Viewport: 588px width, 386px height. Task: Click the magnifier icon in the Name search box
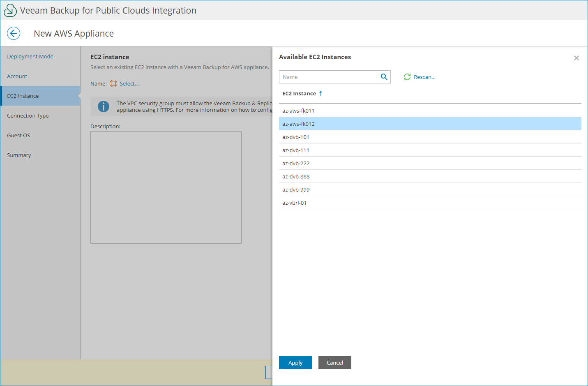coord(384,77)
